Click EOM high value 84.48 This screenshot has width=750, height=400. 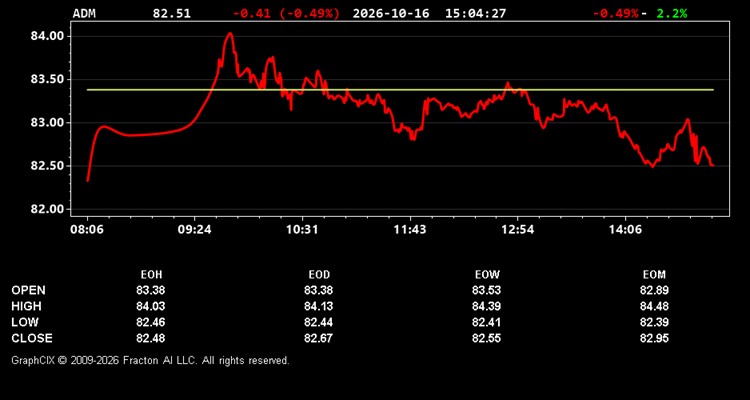click(x=654, y=306)
